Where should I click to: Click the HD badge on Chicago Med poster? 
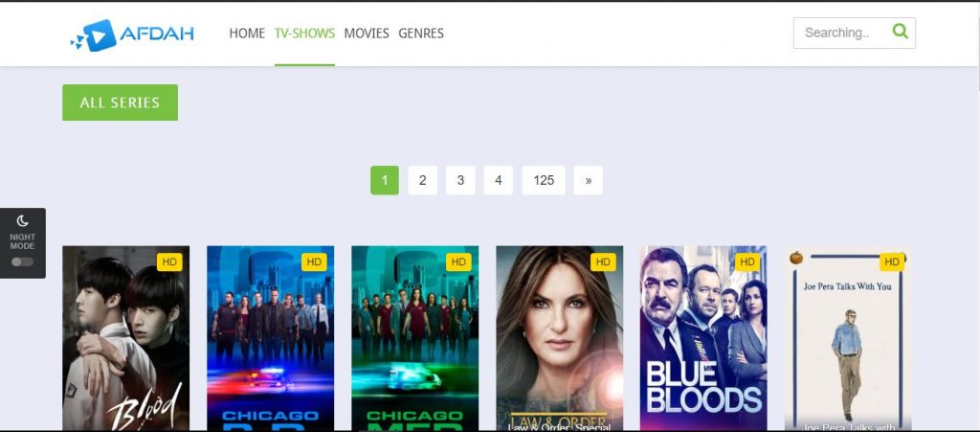click(x=458, y=261)
